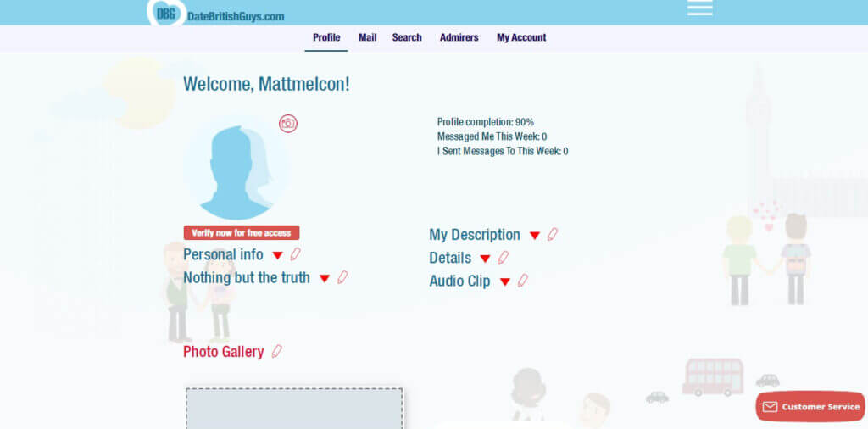The width and height of the screenshot is (868, 429).
Task: Click I Sent Messages To This Week text
Action: click(x=503, y=151)
